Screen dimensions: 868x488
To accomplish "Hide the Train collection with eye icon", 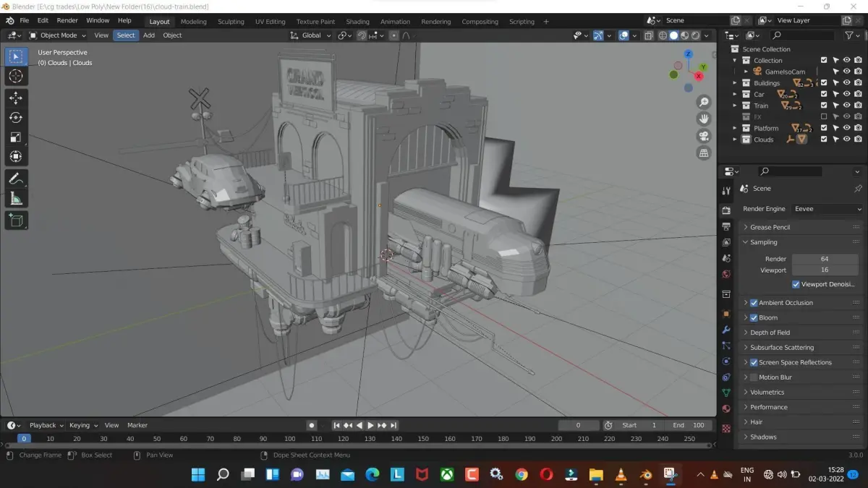I will (846, 106).
